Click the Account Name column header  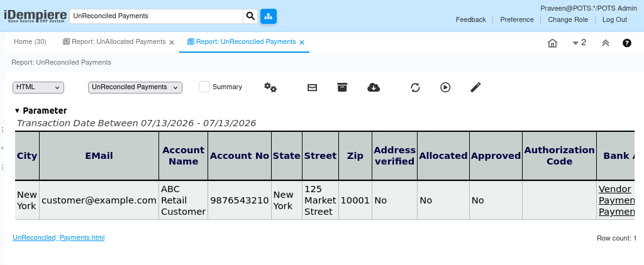click(x=183, y=156)
